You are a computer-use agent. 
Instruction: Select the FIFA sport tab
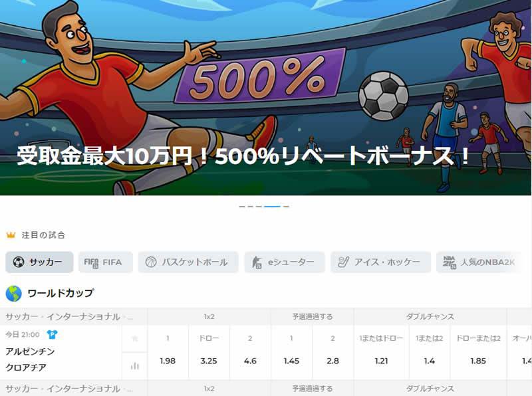point(106,262)
